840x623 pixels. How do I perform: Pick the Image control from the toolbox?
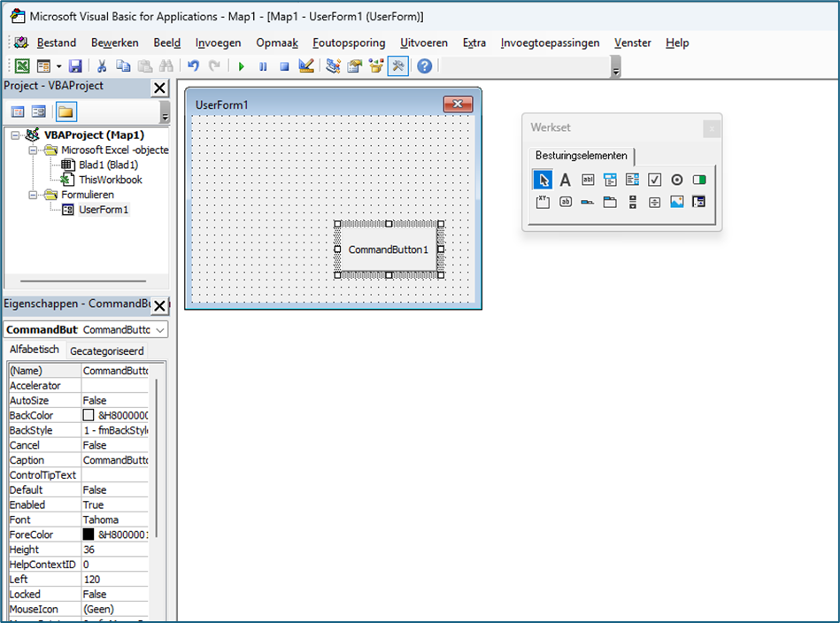(676, 202)
